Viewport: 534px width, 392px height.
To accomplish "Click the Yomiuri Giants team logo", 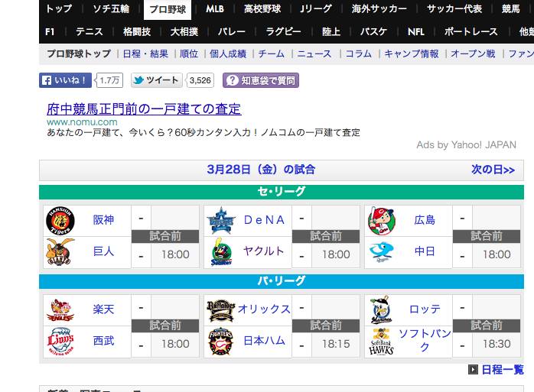I will point(60,252).
